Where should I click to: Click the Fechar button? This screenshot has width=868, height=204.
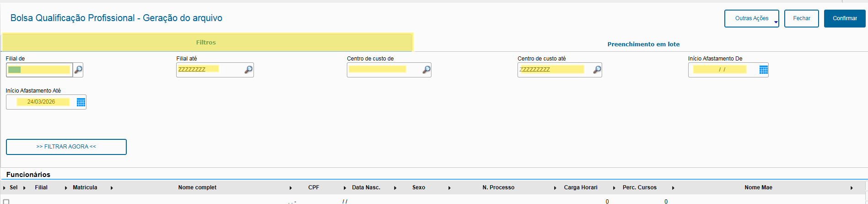pyautogui.click(x=801, y=19)
